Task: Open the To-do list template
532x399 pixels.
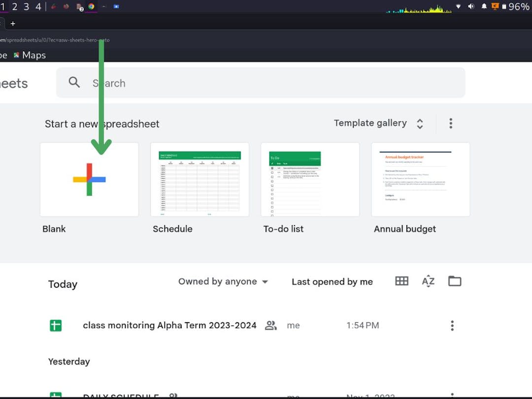Action: 310,179
